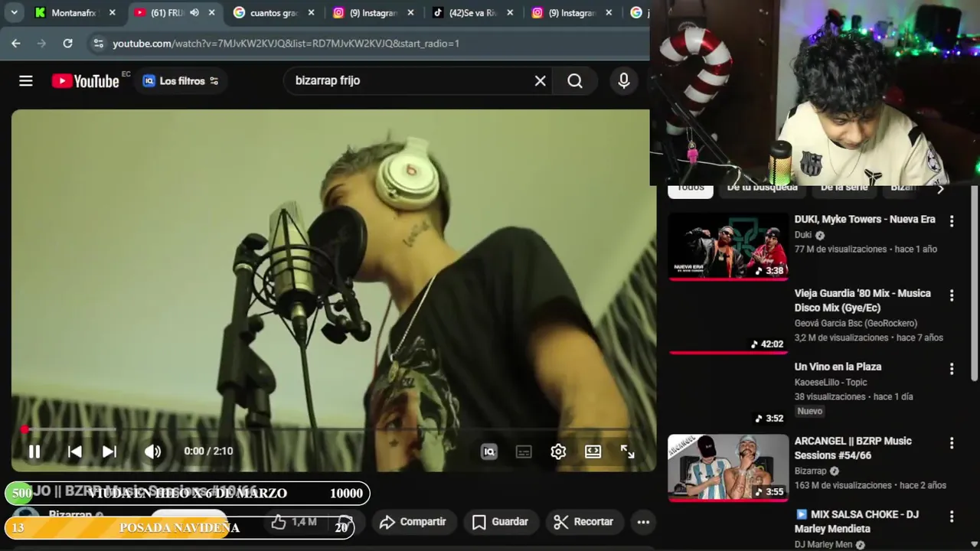Image resolution: width=980 pixels, height=551 pixels.
Task: Click 'Geová Garcia Bsc (GeoRockero)' channel name
Action: click(855, 323)
